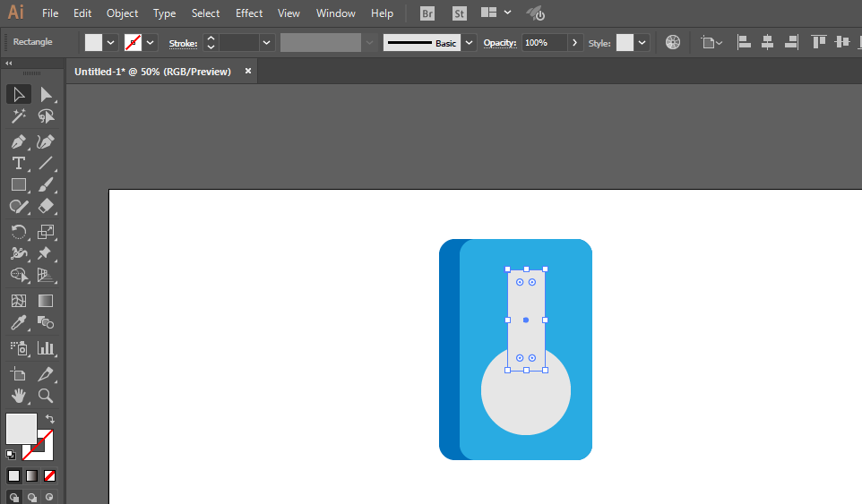Enable Draw Behind mode
Viewport: 862px width, 504px height.
[32, 498]
